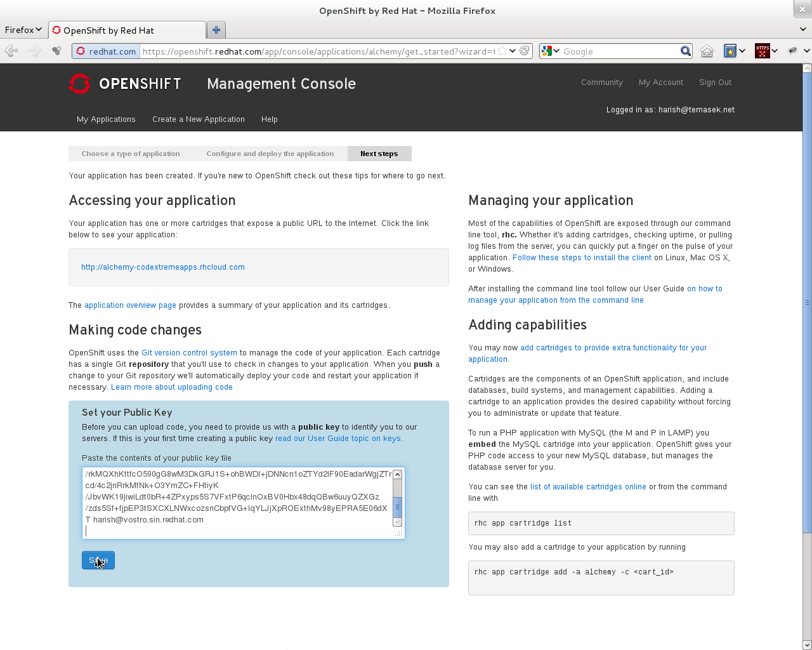Follow the Git version control system link
The width and height of the screenshot is (812, 650).
[x=189, y=353]
